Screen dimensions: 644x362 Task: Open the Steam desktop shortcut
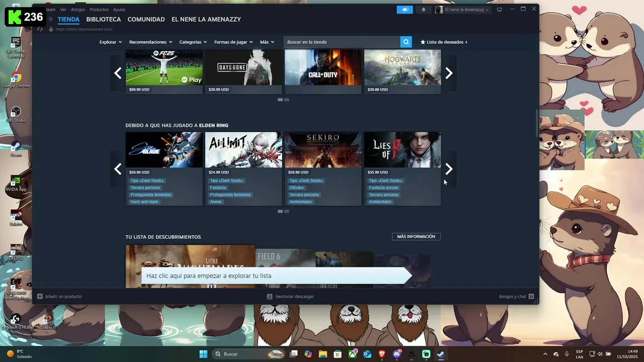[16, 149]
